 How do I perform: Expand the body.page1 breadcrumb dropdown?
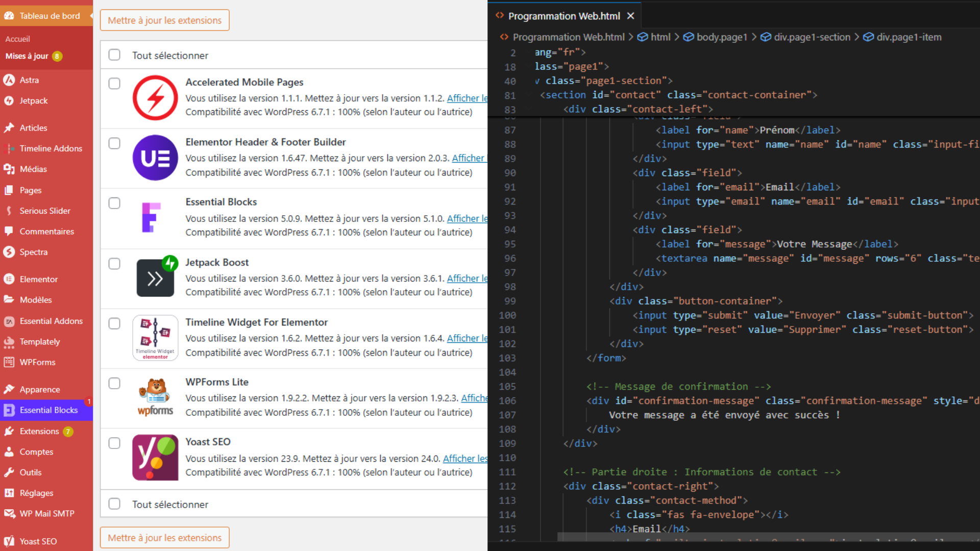pos(721,37)
